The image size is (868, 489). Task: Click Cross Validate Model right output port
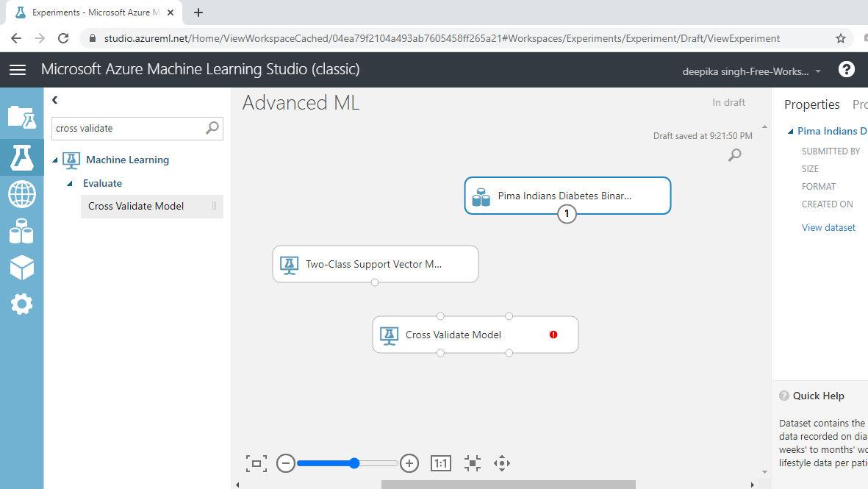(509, 353)
